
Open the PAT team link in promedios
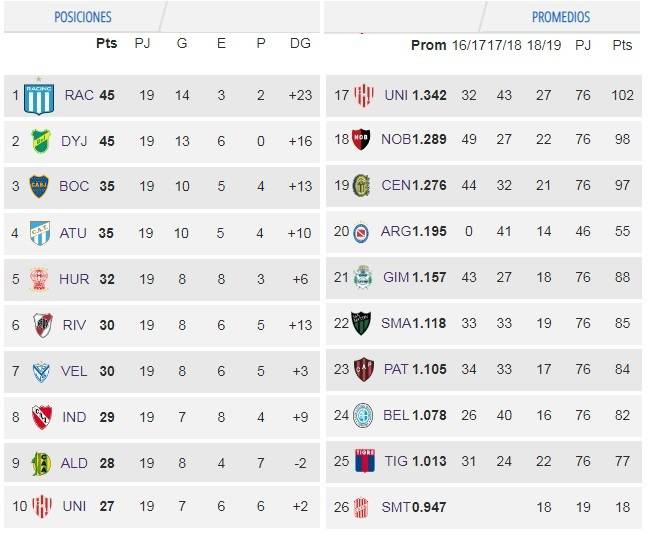pos(396,369)
